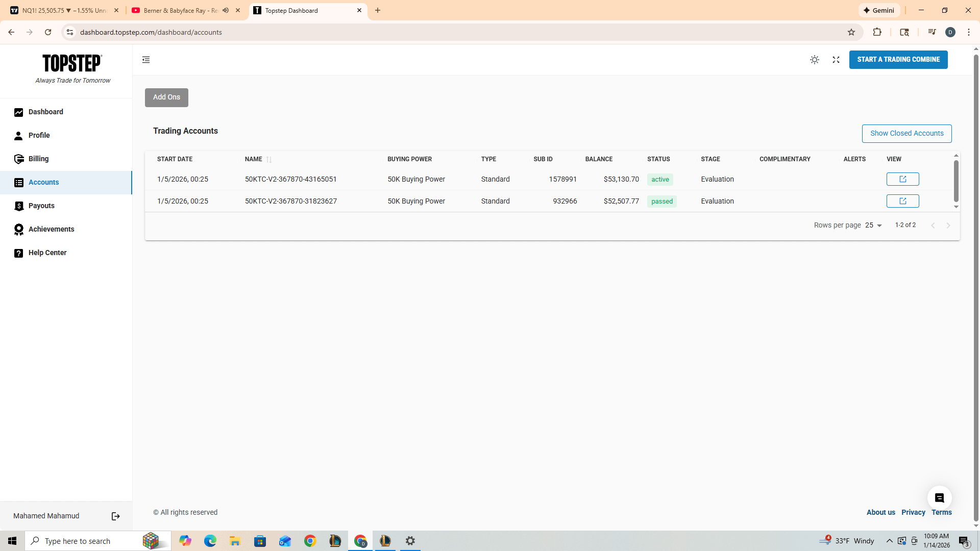Image resolution: width=980 pixels, height=551 pixels.
Task: Click Show Closed Accounts button
Action: 906,134
